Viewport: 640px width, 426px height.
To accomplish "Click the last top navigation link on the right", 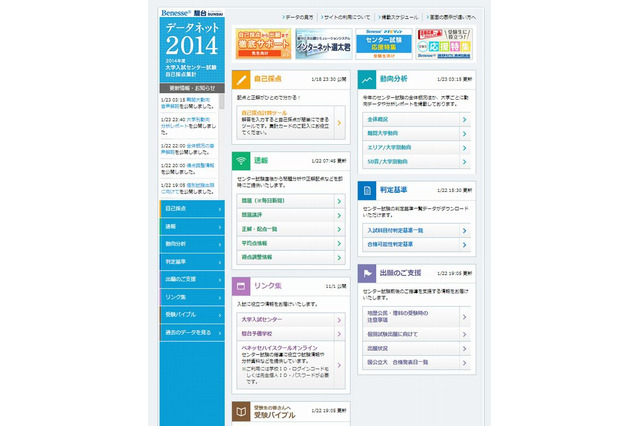I will pos(452,17).
